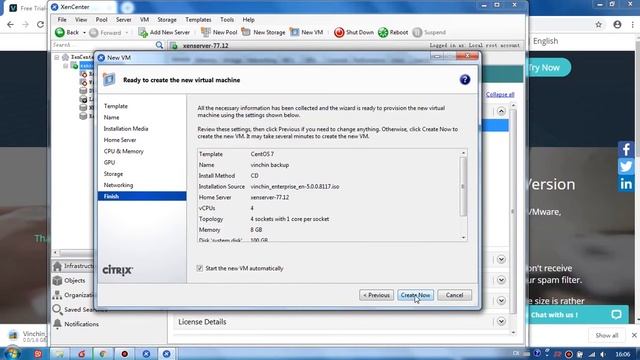
Task: Open Facebook share icon on webpage
Action: (x=626, y=149)
